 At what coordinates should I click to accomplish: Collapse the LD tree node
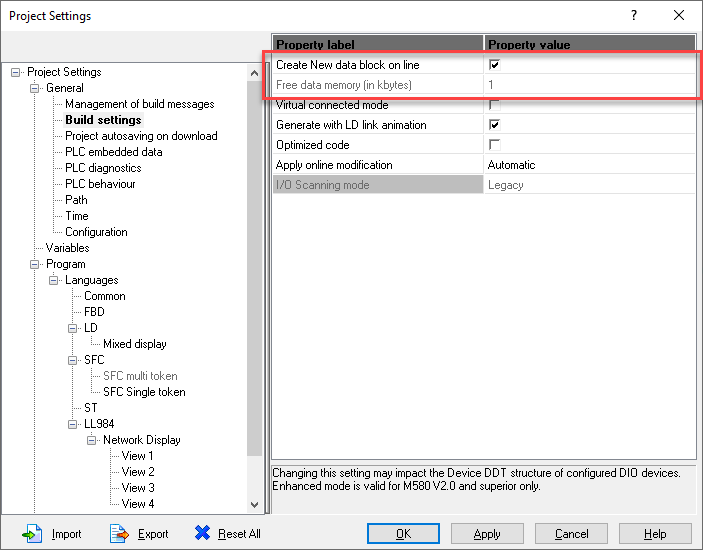coord(72,329)
